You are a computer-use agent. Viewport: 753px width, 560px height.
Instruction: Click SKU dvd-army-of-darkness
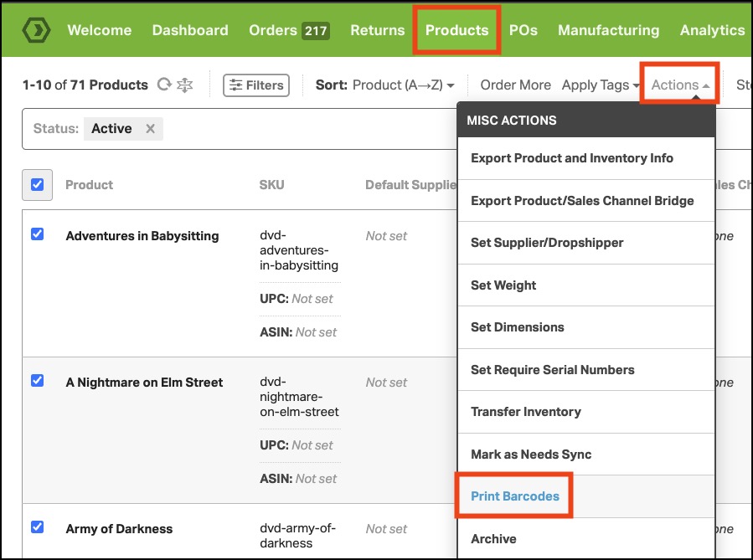click(297, 535)
